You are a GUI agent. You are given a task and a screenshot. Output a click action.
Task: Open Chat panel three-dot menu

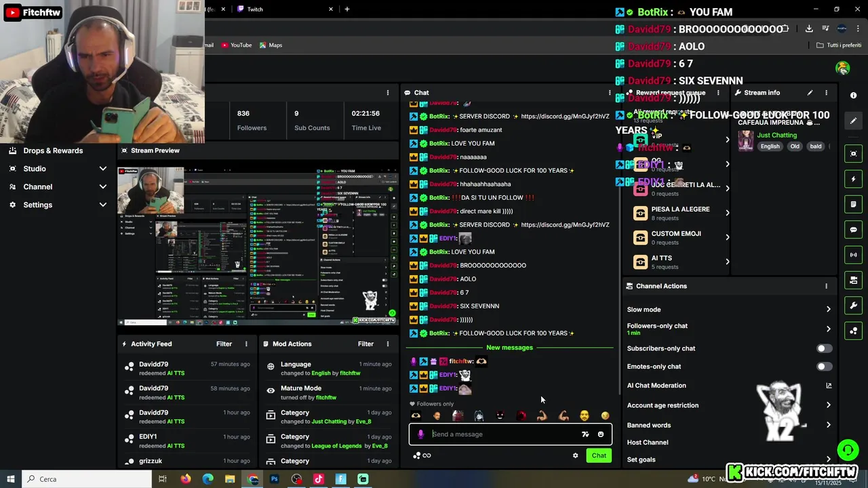click(609, 93)
